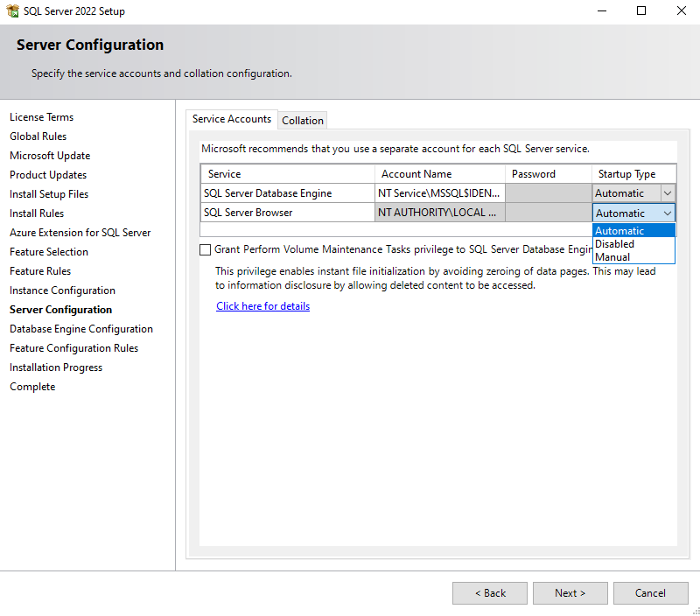Check Grant Perform Volume Maintenance Tasks checkbox
The image size is (700, 616).
(x=205, y=249)
